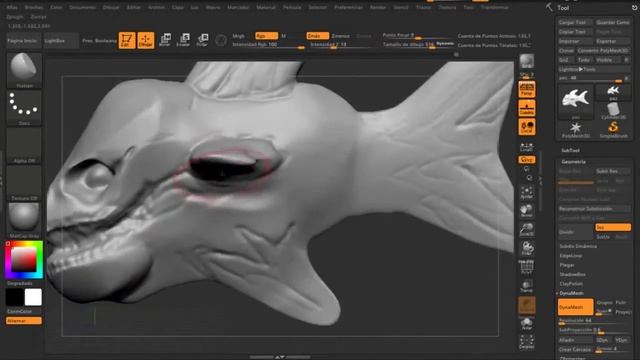This screenshot has height=360, width=640.
Task: Collapse the DynaMesh subsection header
Action: [x=571, y=293]
